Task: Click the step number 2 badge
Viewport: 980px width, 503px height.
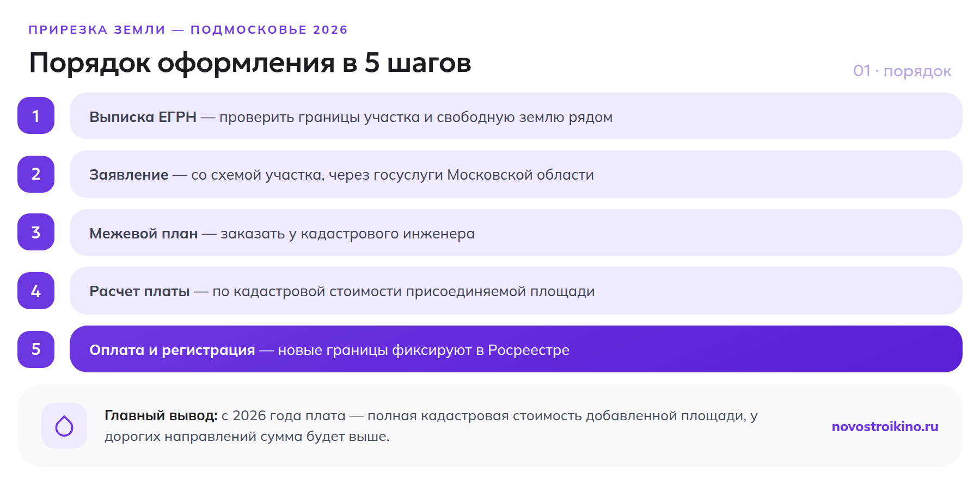Action: (36, 174)
